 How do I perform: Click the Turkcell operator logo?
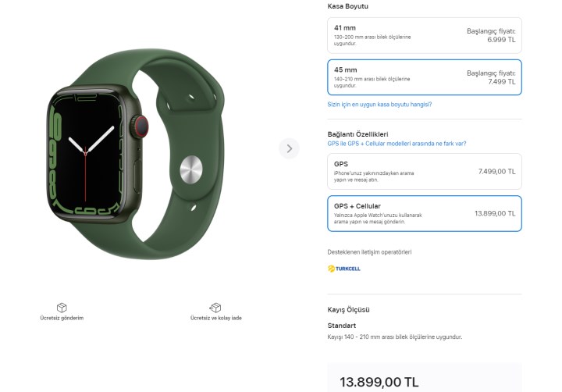[343, 269]
